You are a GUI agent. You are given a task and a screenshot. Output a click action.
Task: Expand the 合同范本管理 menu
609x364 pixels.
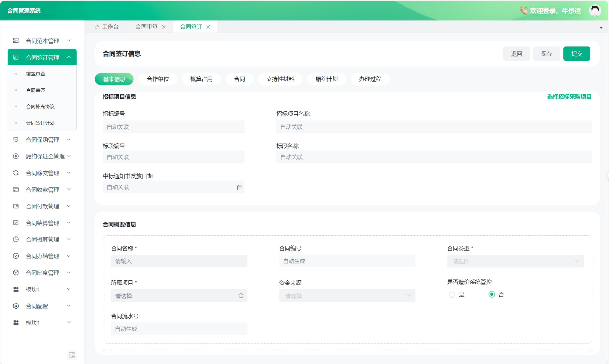[42, 41]
